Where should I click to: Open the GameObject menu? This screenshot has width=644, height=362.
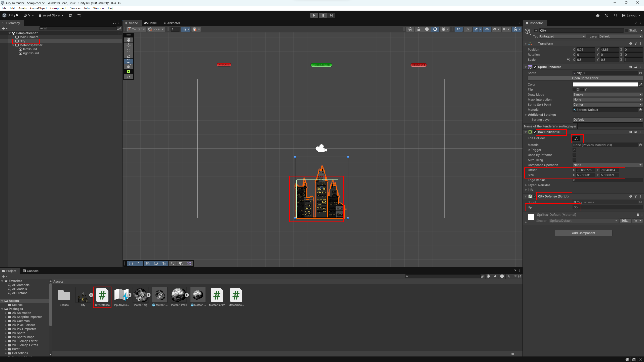click(38, 8)
